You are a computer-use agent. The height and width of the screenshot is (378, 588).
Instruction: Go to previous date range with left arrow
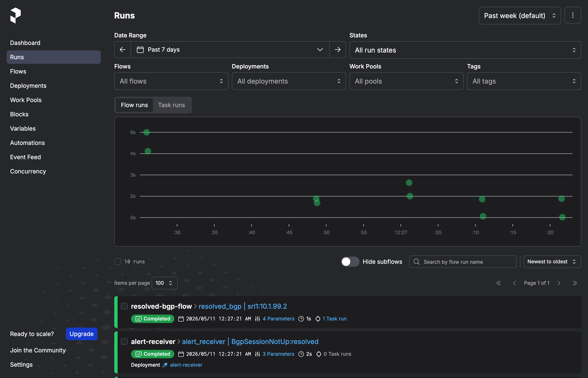[123, 50]
